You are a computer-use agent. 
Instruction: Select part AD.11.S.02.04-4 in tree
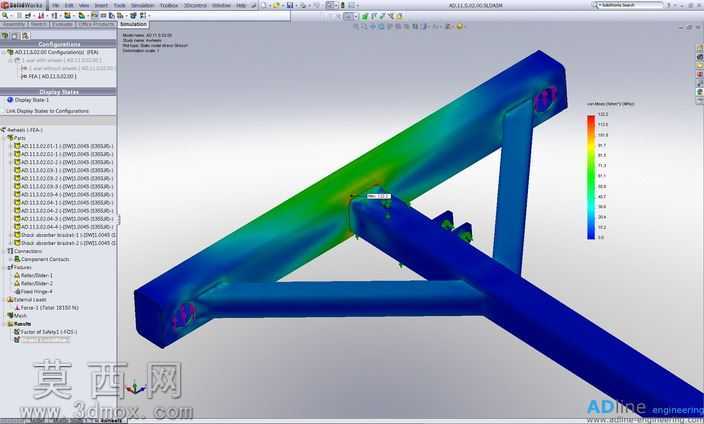coord(64,227)
